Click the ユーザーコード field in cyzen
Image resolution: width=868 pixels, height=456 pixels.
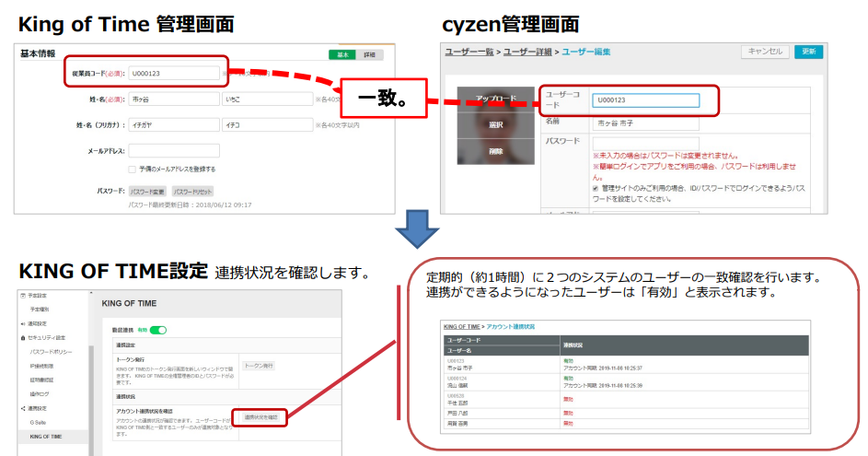(645, 100)
